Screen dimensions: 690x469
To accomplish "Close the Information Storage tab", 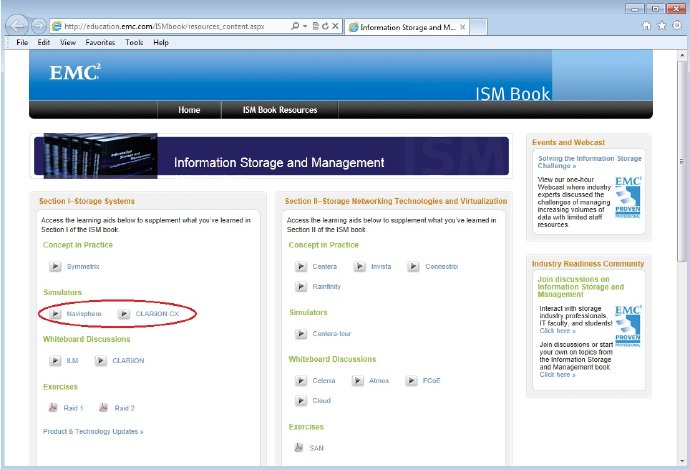I will pos(462,27).
